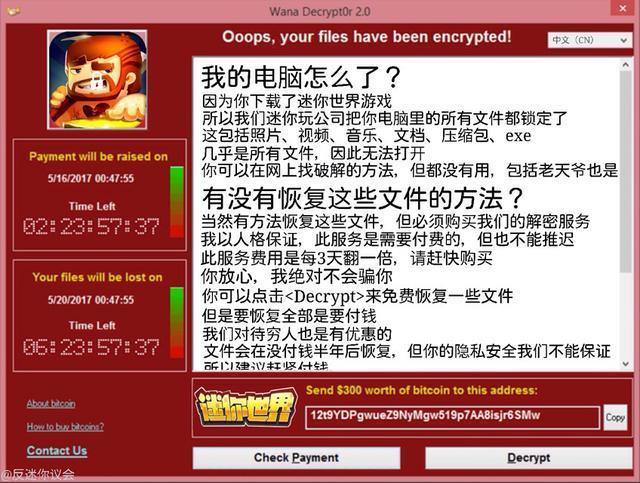This screenshot has width=640, height=483.
Task: Open the About bitcoin link
Action: click(x=51, y=404)
